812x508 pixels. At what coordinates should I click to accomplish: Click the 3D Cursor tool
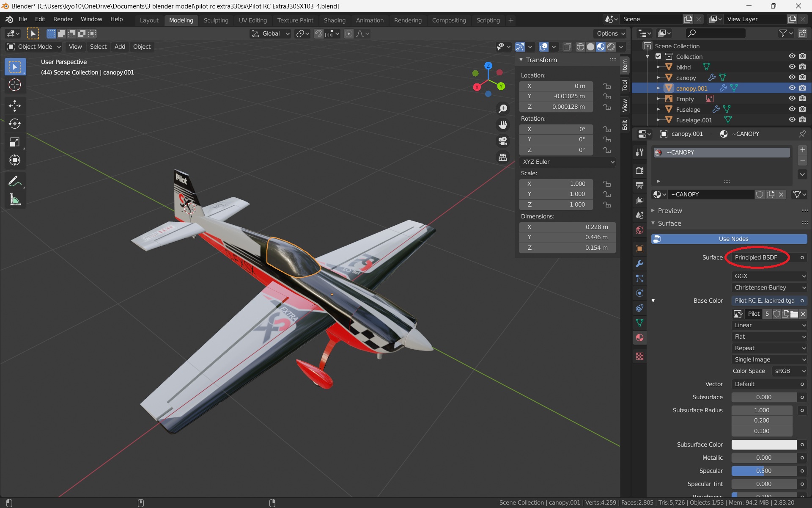click(15, 85)
